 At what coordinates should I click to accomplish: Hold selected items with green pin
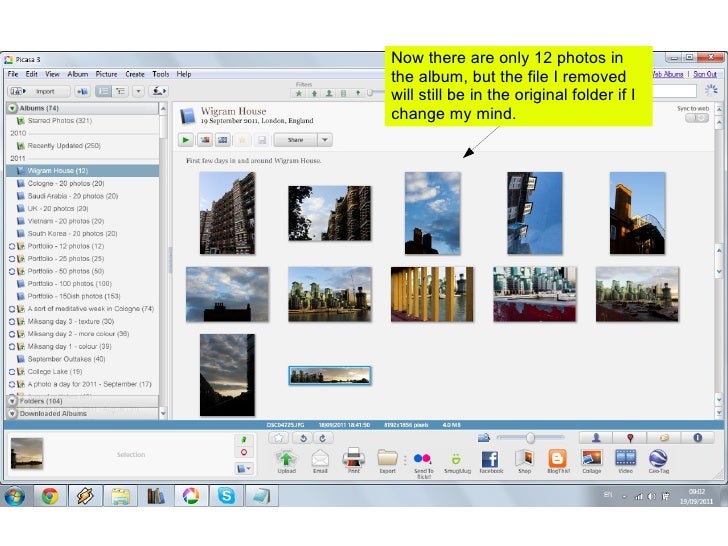click(x=244, y=439)
